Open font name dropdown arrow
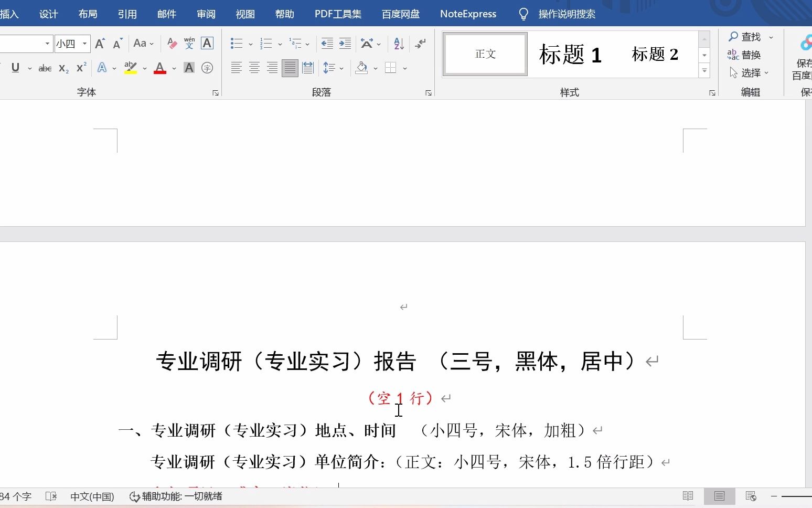812x508 pixels. pyautogui.click(x=47, y=44)
